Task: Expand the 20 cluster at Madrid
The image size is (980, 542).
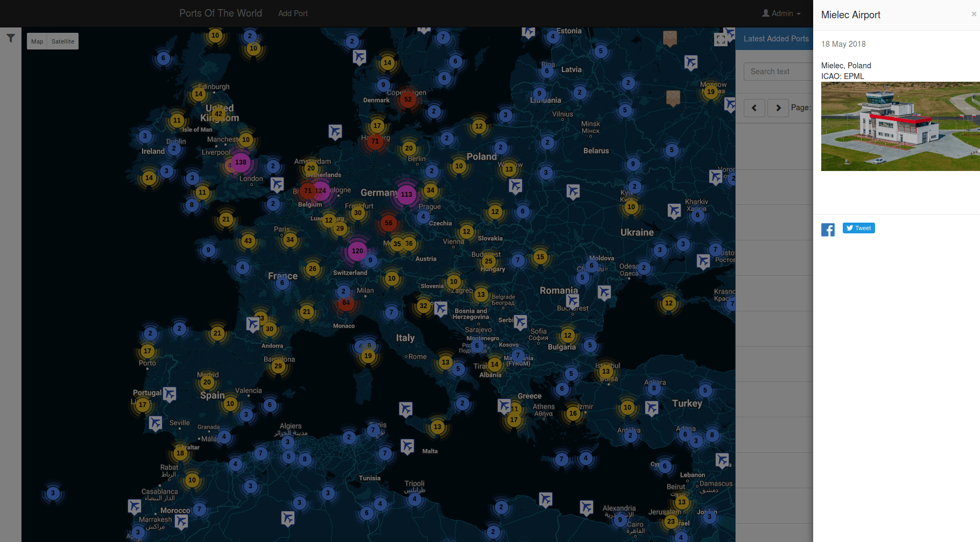Action: coord(207,382)
